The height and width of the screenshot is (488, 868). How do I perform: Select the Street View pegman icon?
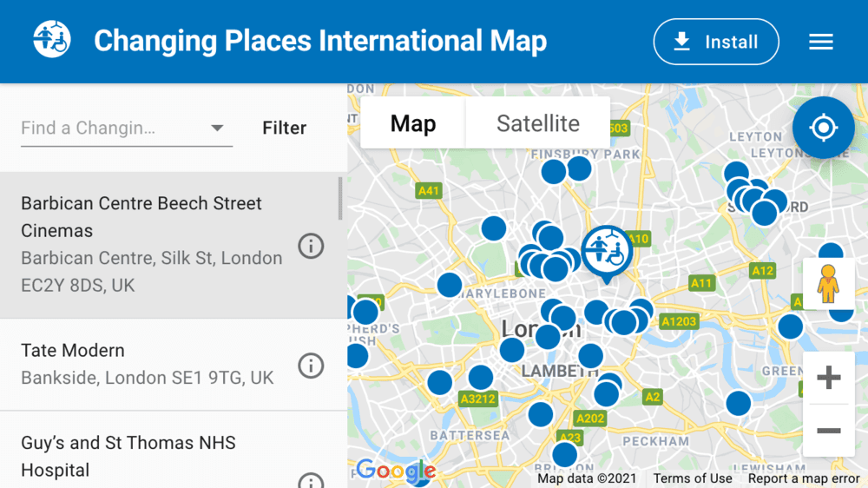coord(828,283)
